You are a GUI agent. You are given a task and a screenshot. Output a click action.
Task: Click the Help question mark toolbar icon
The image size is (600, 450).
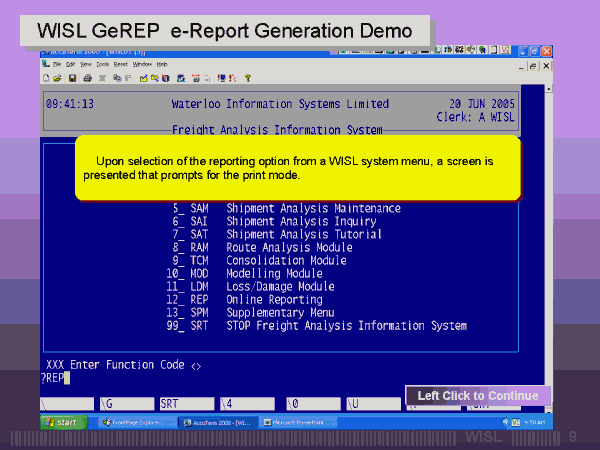click(247, 77)
